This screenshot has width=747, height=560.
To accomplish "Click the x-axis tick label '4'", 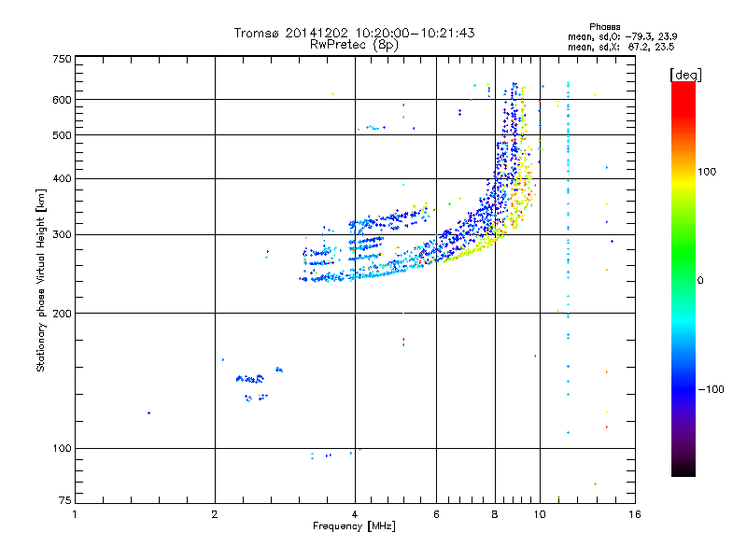I will coord(355,514).
